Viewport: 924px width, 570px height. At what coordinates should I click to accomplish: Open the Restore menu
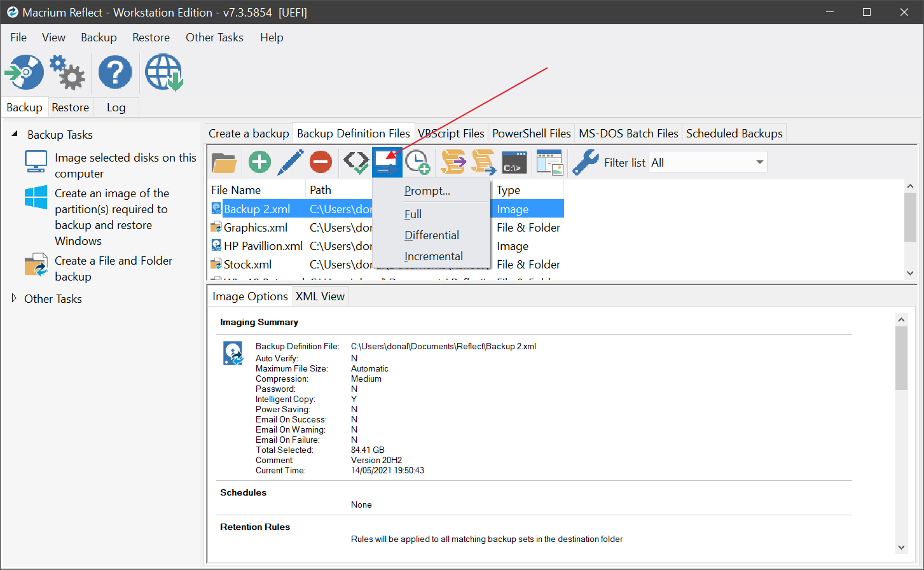(x=151, y=38)
